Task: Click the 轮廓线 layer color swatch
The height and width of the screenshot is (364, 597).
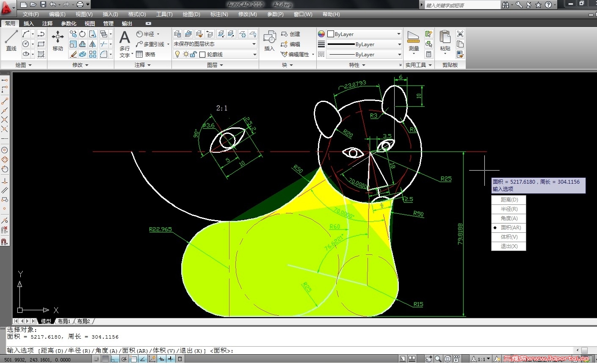Action: (202, 54)
